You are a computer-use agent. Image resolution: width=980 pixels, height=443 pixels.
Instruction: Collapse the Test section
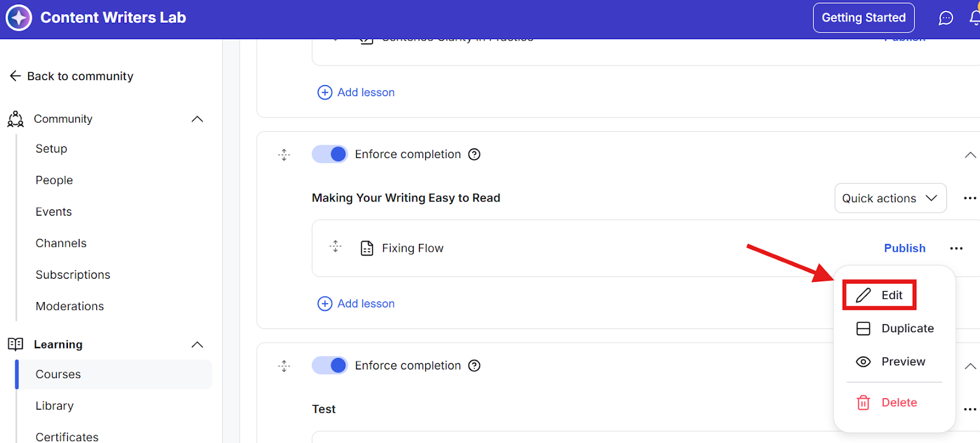point(970,366)
